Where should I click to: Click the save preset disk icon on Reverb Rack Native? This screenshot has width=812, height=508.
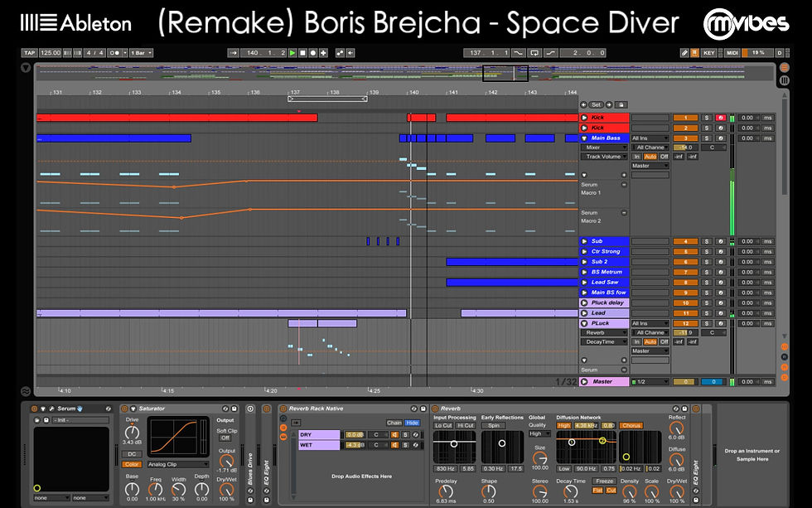(x=423, y=409)
